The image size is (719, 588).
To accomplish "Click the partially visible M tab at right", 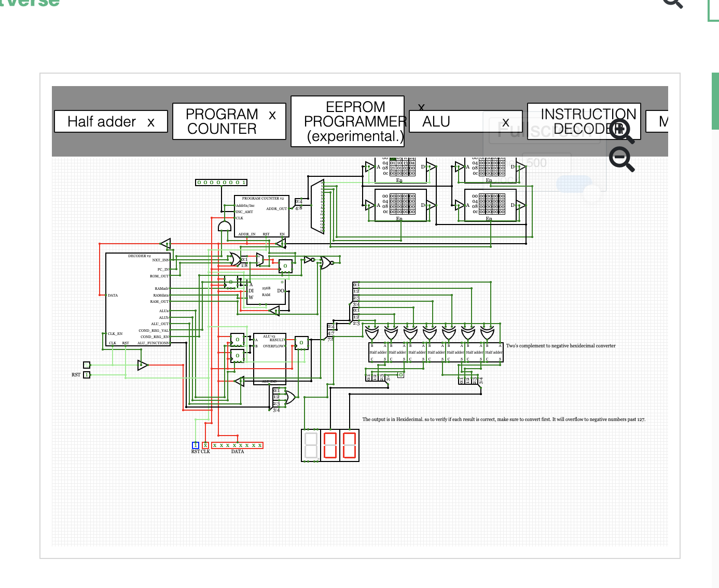I will click(x=657, y=121).
